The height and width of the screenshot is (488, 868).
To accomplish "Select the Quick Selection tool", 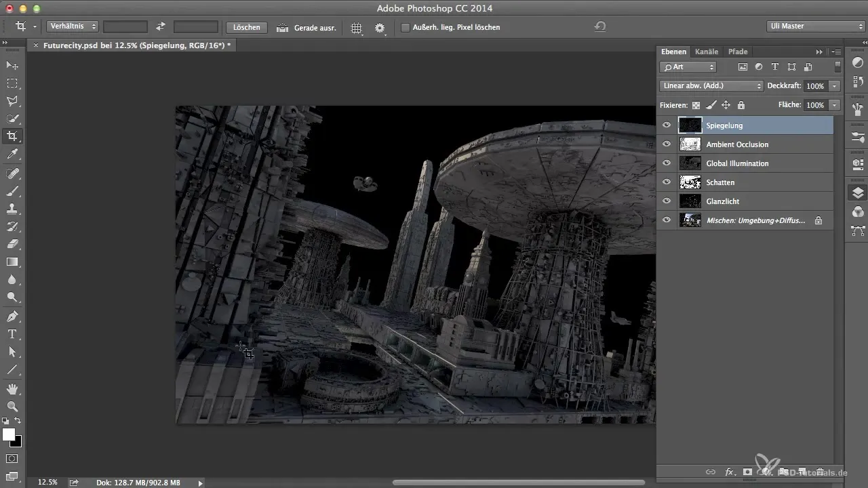I will pos(12,119).
